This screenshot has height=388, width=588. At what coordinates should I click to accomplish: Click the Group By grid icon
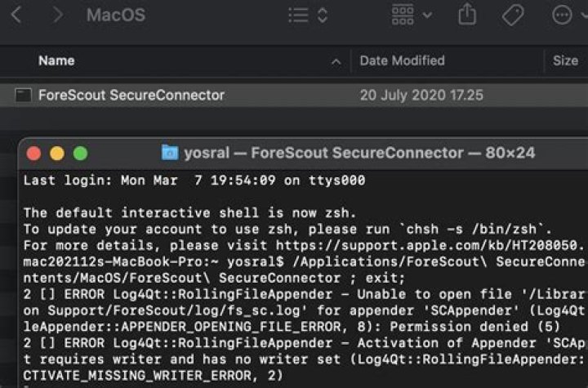(x=403, y=15)
